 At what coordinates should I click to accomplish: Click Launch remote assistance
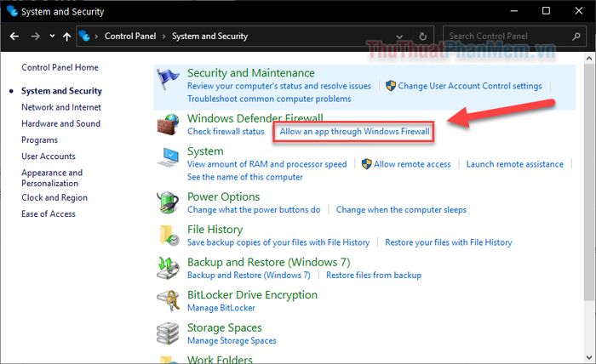pos(514,164)
